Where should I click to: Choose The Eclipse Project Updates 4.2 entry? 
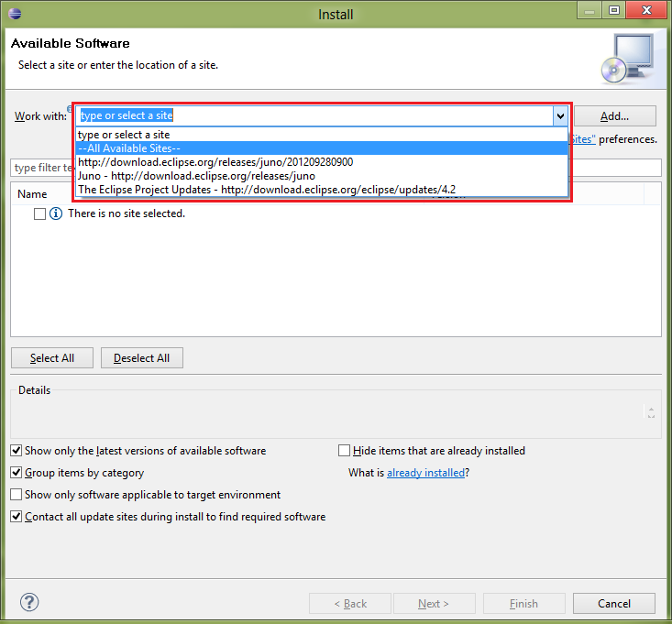322,190
